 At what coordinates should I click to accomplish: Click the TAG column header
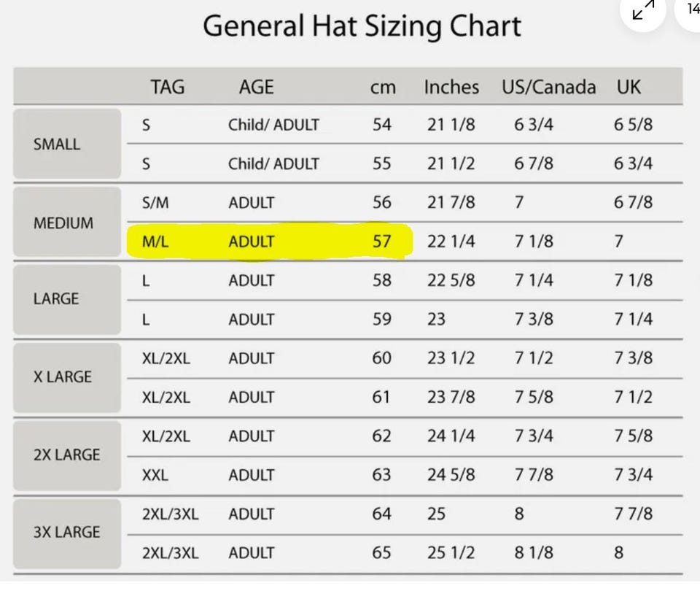(168, 88)
